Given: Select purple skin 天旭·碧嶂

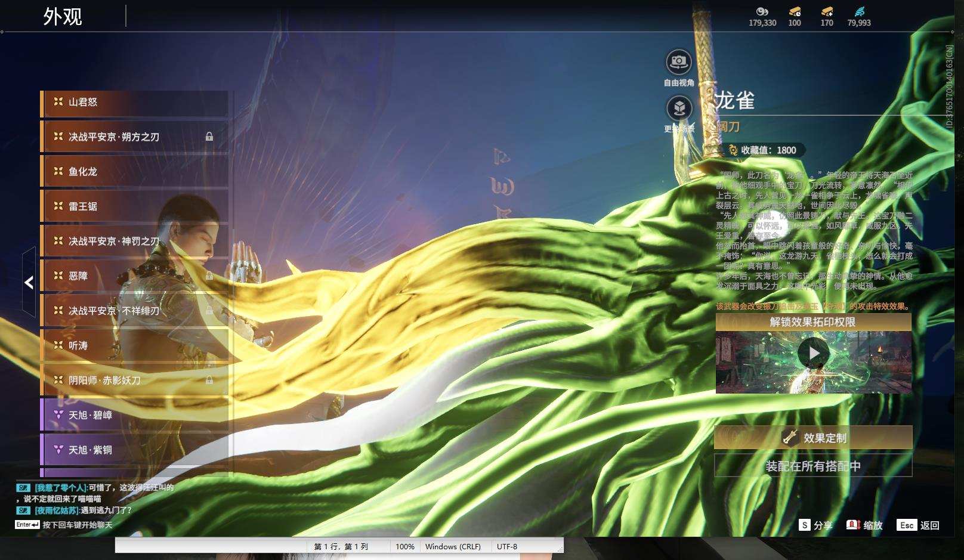Looking at the screenshot, I should click(134, 415).
